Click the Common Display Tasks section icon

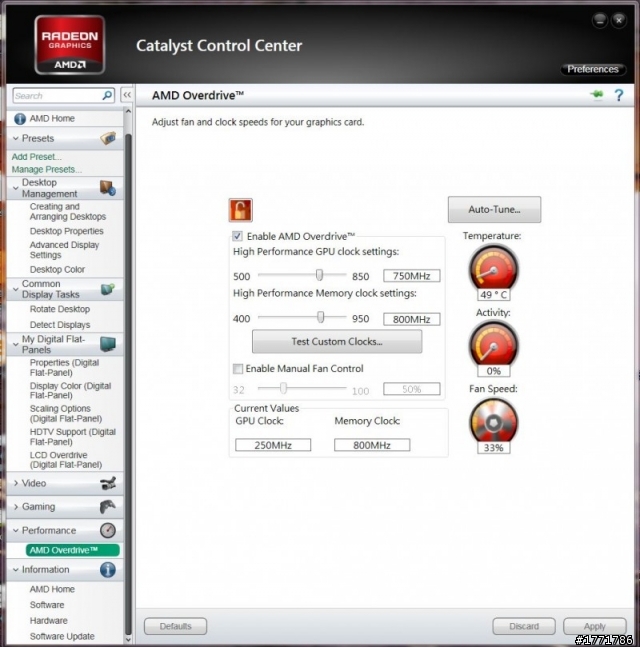[108, 289]
